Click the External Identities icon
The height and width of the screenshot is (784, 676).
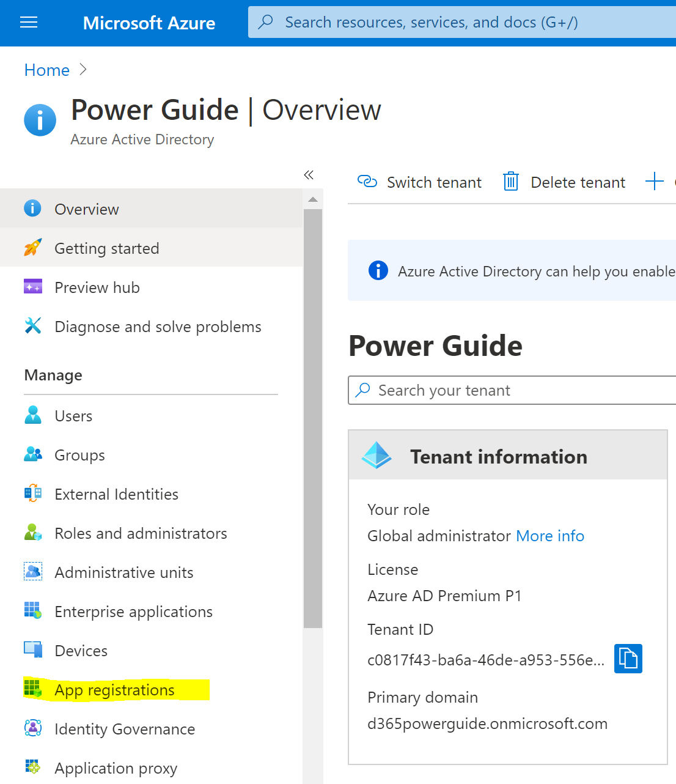click(32, 494)
